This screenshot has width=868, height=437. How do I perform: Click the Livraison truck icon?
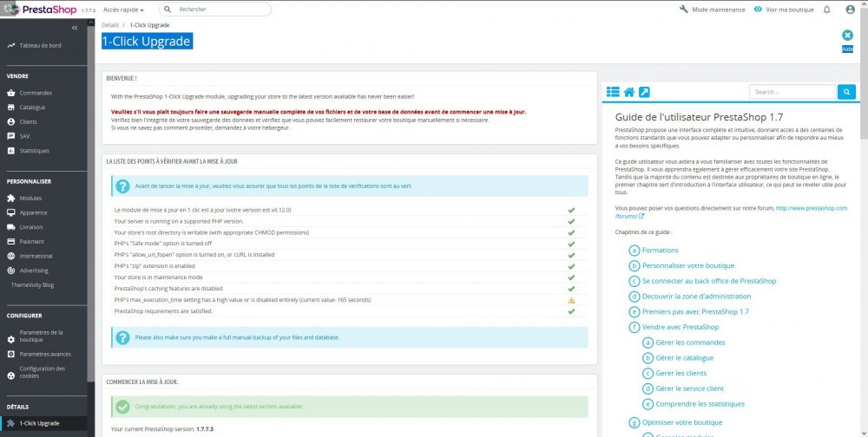[x=11, y=227]
